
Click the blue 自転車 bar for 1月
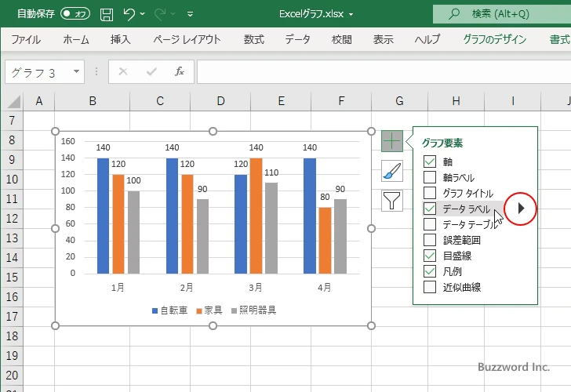pos(103,216)
